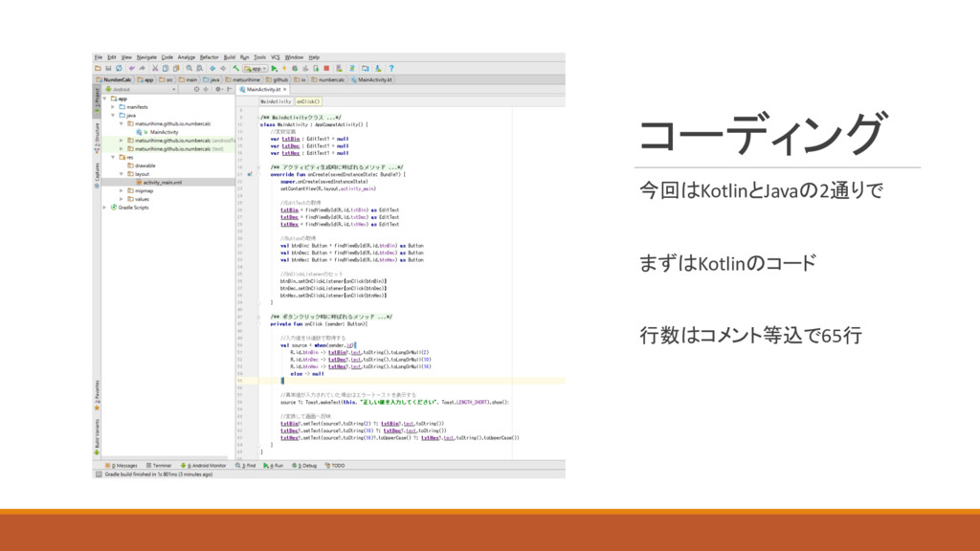Click the Collapse All icon in Project panel
The image size is (980, 551).
[206, 89]
